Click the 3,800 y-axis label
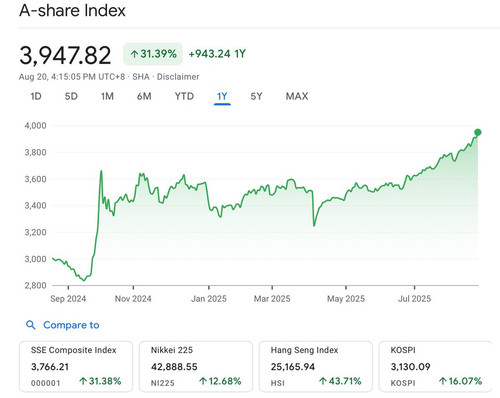This screenshot has height=398, width=500. [x=35, y=152]
